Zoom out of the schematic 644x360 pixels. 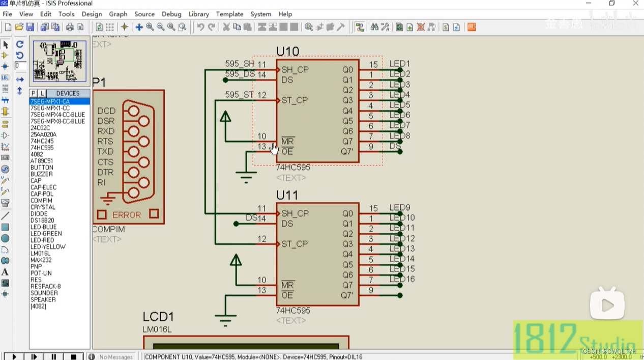pos(160,27)
